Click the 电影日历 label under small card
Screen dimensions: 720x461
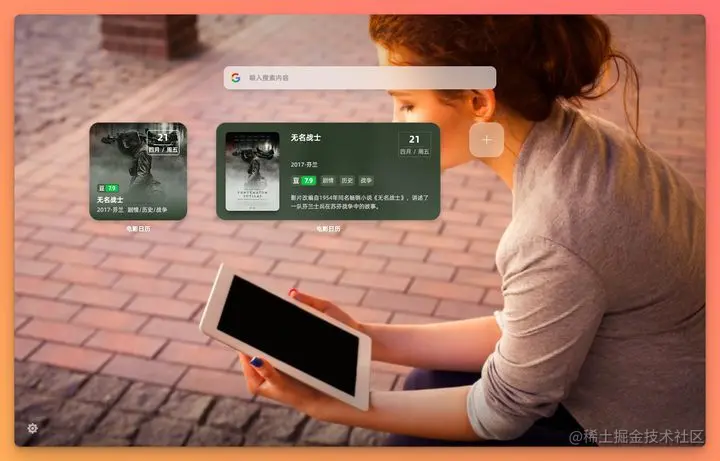tap(138, 228)
